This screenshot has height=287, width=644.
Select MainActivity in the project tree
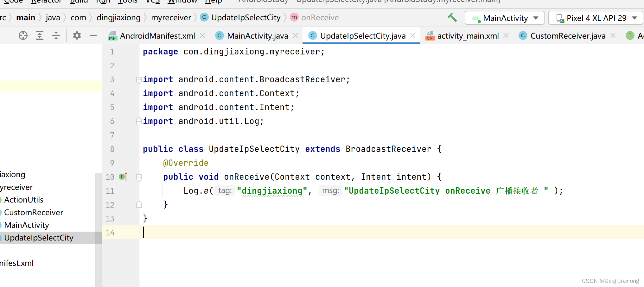click(x=26, y=225)
